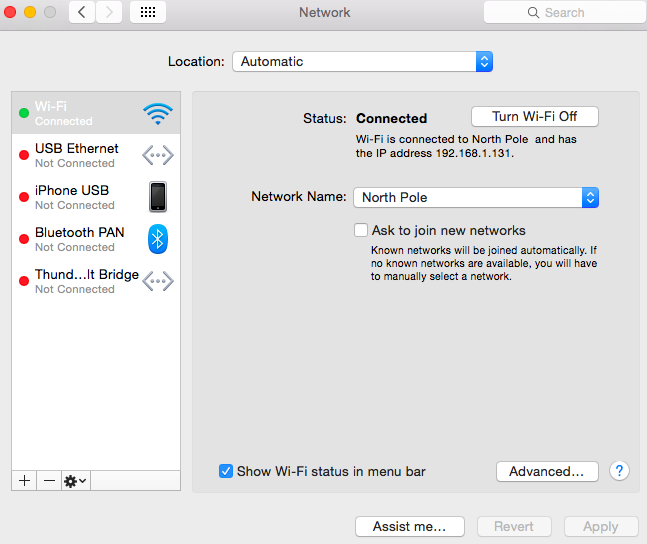This screenshot has height=544, width=647.
Task: Open Advanced network settings
Action: [x=546, y=471]
